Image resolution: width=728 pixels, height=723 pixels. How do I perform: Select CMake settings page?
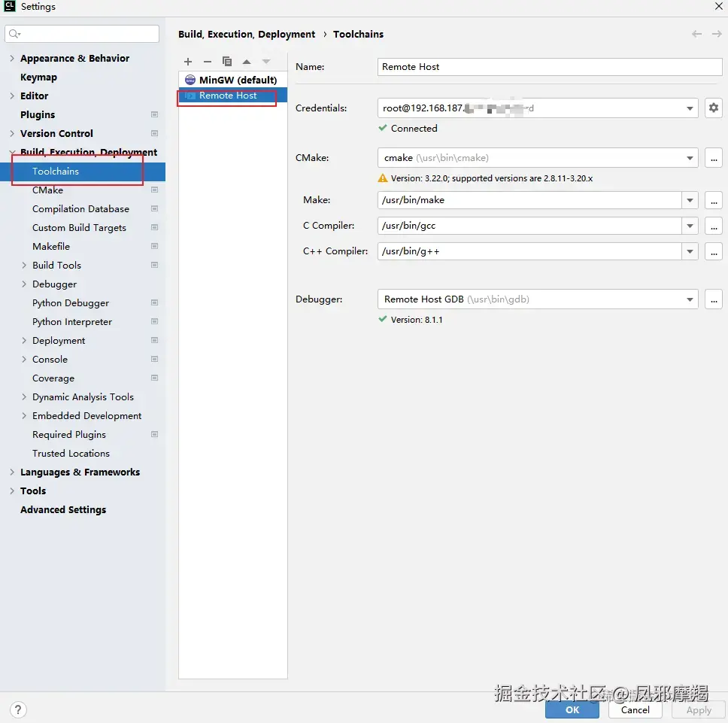[x=48, y=190]
